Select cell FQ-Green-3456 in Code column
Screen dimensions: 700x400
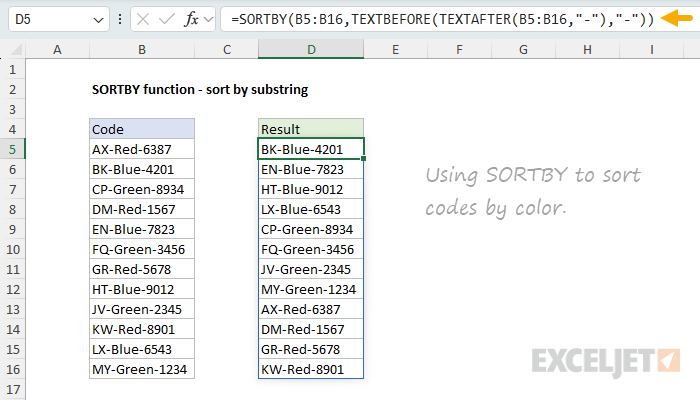point(142,249)
